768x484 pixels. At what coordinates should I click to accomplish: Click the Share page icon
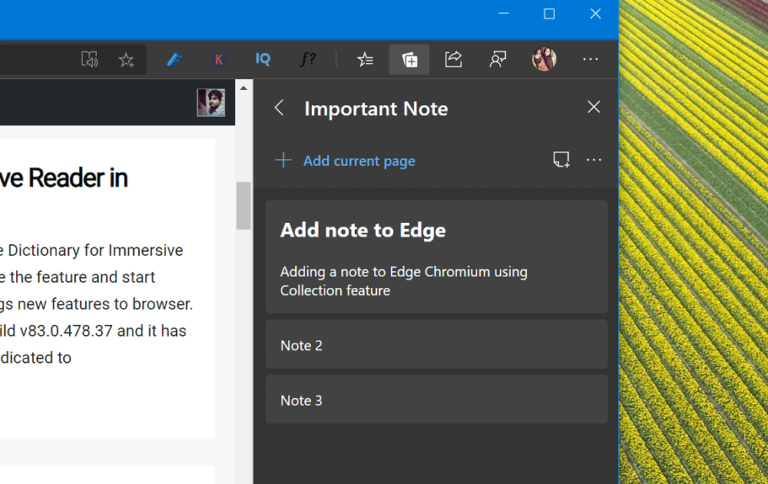tap(453, 59)
